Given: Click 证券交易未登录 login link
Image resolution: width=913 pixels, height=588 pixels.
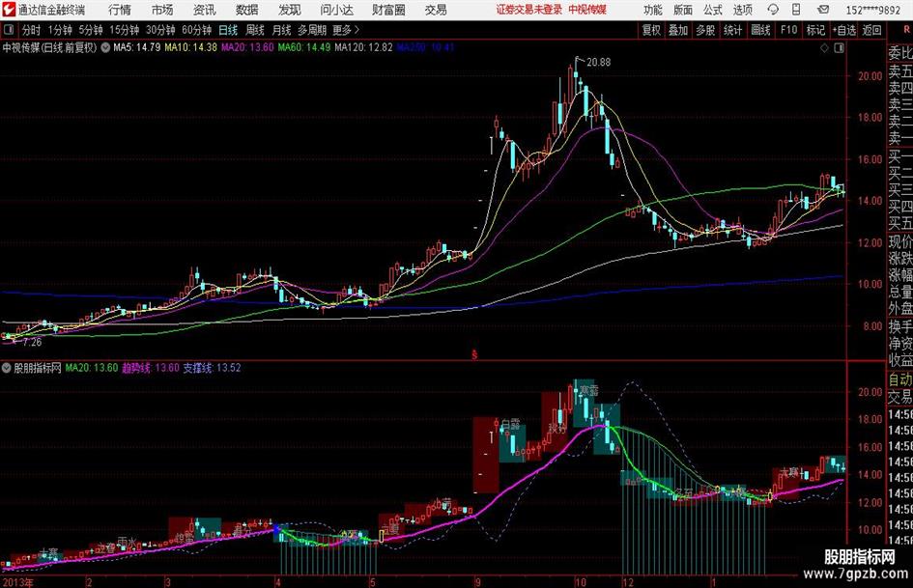Looking at the screenshot, I should coord(529,10).
